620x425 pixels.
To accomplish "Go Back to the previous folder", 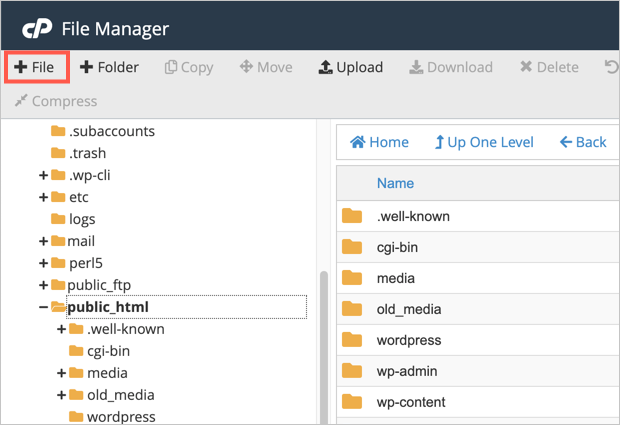I will click(583, 142).
